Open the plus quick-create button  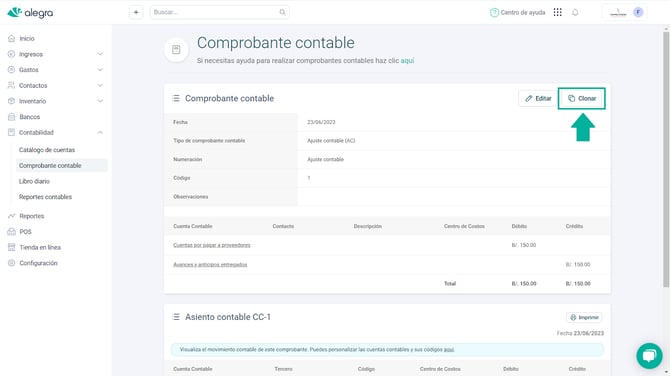click(x=136, y=12)
